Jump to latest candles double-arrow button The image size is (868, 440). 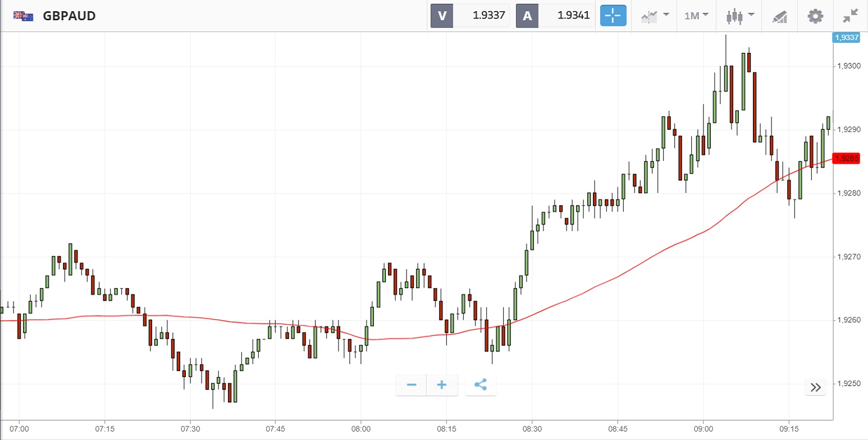click(x=816, y=387)
